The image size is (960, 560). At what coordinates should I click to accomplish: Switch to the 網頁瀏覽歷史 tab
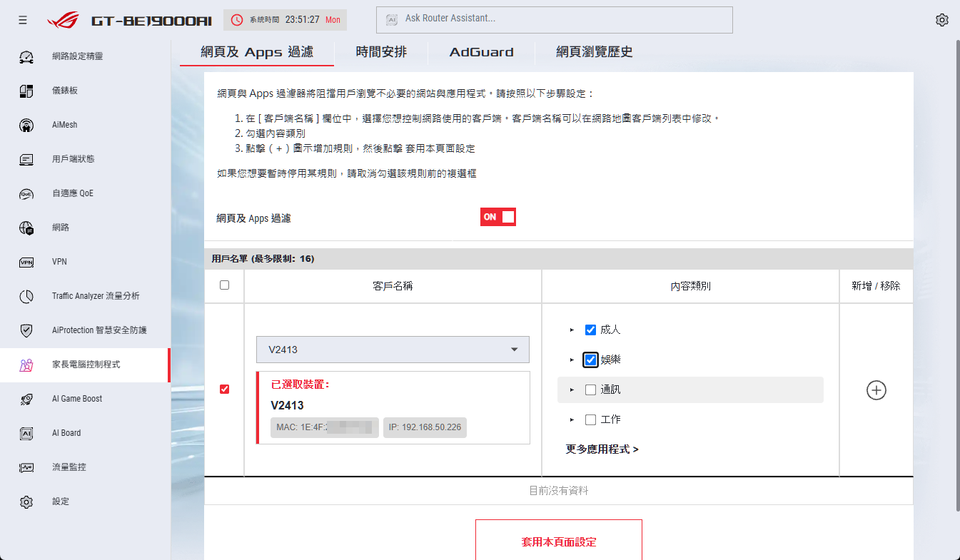pos(595,52)
